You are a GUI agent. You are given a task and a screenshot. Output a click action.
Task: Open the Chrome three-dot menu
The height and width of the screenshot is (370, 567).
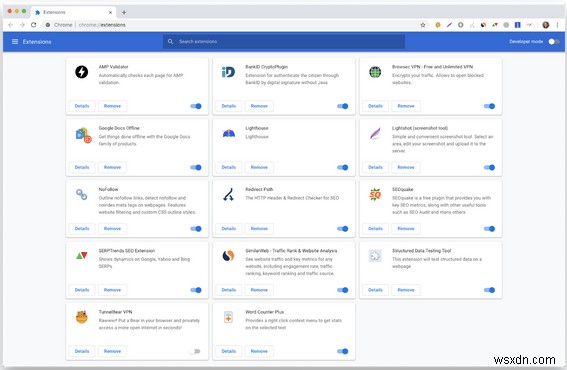557,25
